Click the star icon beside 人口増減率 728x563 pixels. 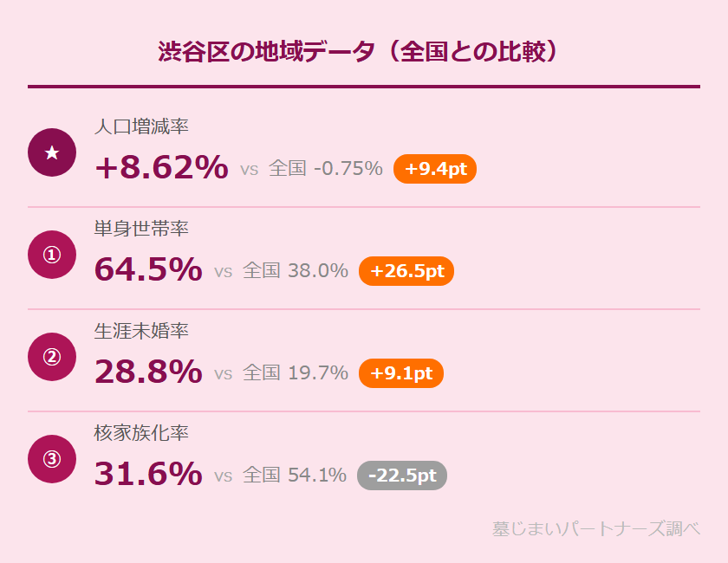point(52,152)
